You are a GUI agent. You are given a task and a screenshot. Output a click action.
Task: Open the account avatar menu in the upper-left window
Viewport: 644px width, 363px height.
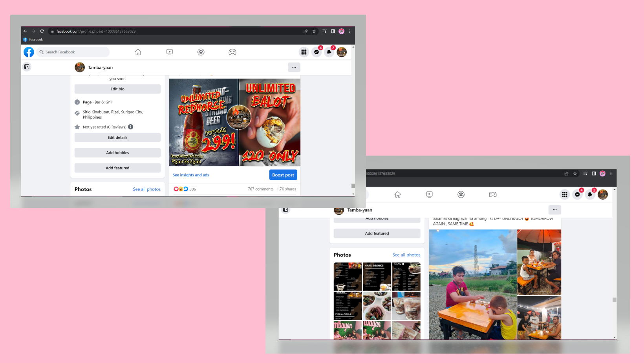pos(342,52)
